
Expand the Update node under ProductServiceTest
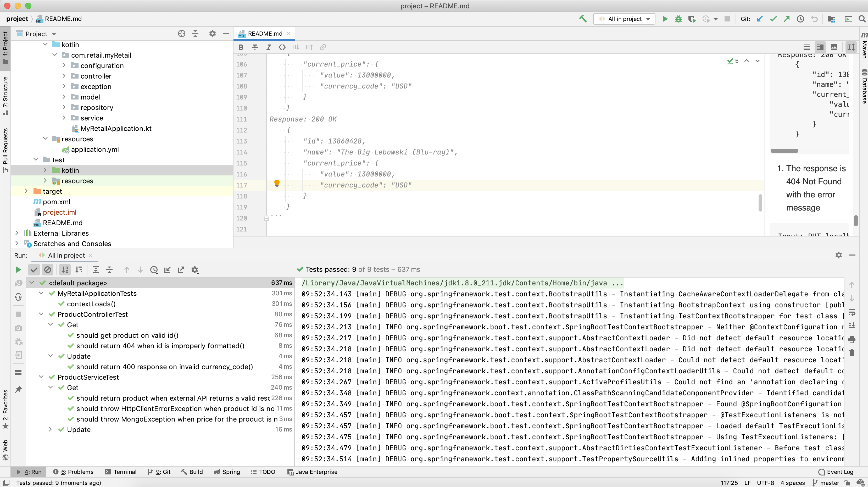(51, 429)
